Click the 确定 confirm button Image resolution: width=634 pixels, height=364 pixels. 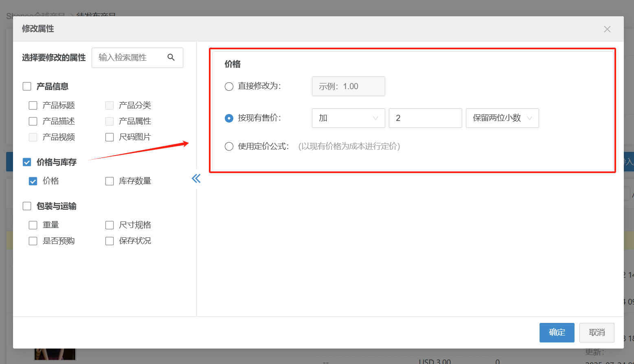pyautogui.click(x=557, y=333)
